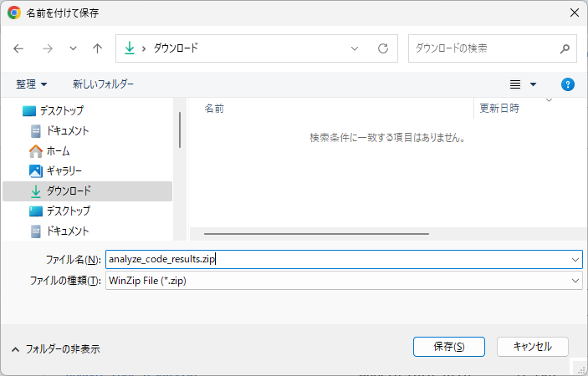Image resolution: width=588 pixels, height=376 pixels.
Task: Open view options dropdown arrow
Action: click(x=533, y=84)
